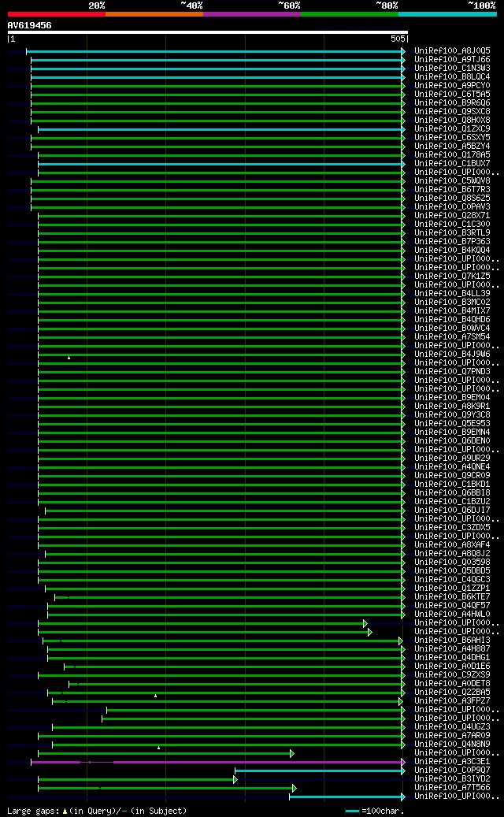Select the UniRef100_B6KTE7 label
The height and width of the screenshot is (817, 504).
[x=452, y=596]
